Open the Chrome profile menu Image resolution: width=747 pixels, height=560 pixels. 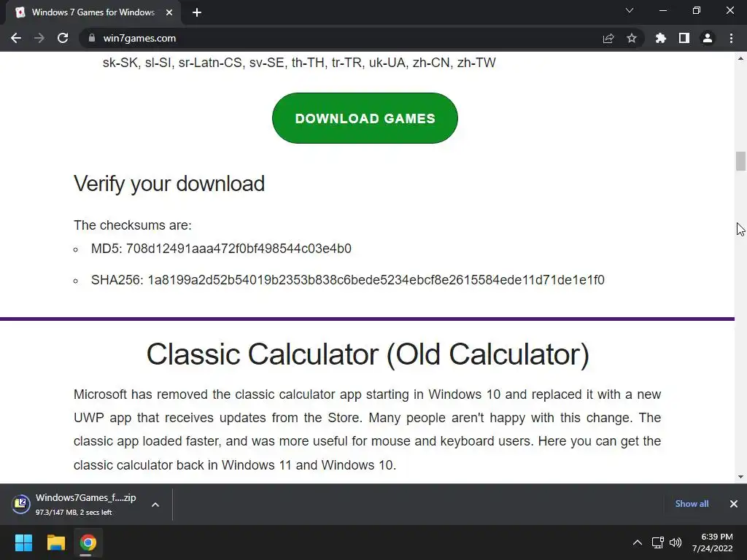coord(708,38)
